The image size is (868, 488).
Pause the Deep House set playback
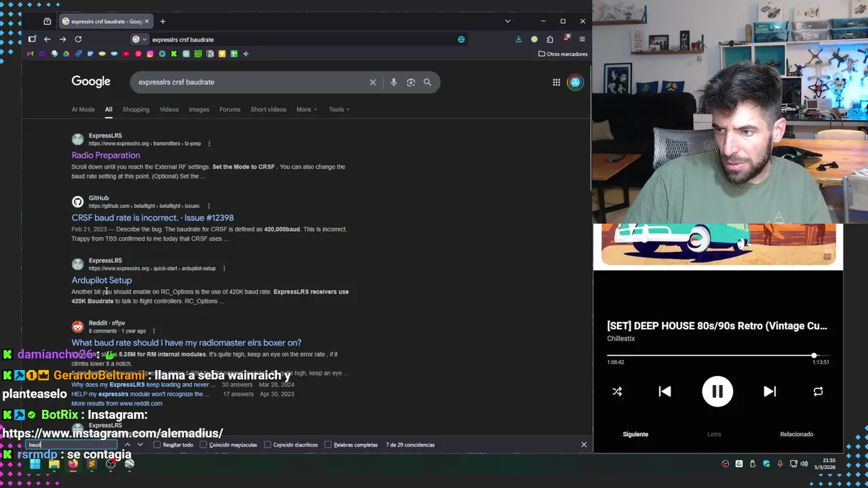717,392
